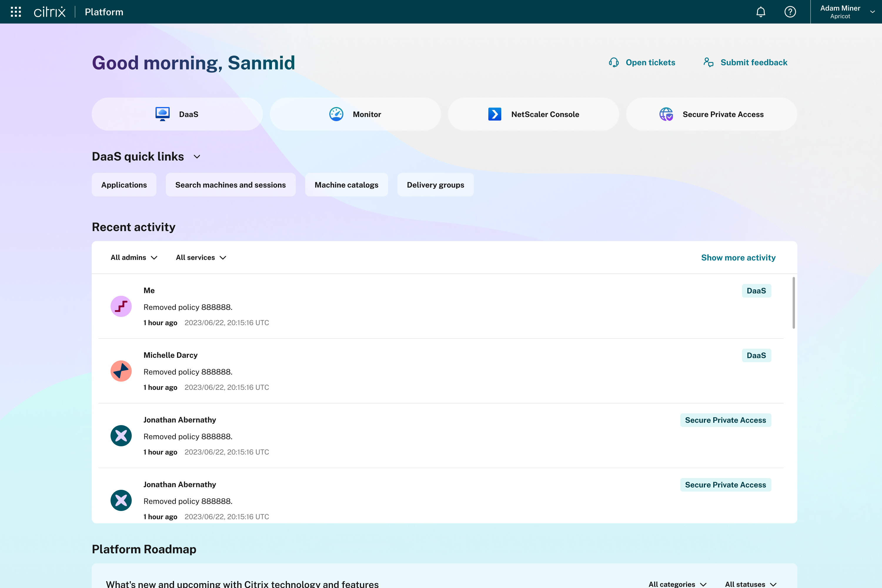Click the Citrix logo
The width and height of the screenshot is (882, 588).
click(x=49, y=12)
